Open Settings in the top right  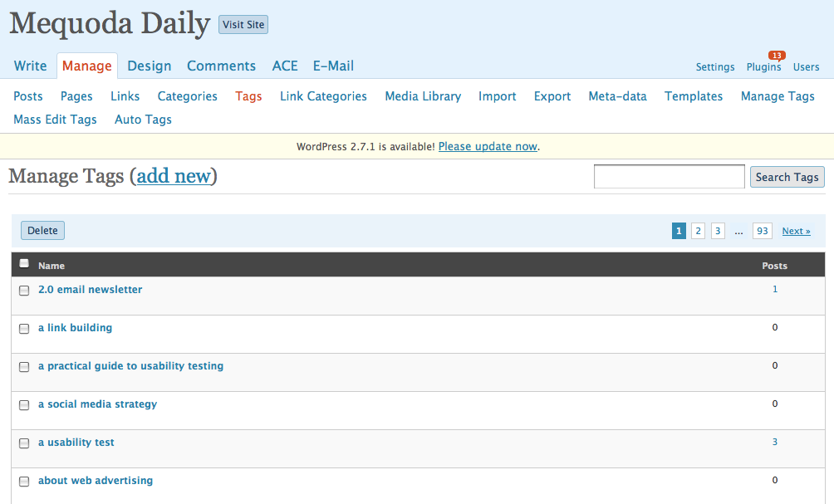(x=715, y=67)
